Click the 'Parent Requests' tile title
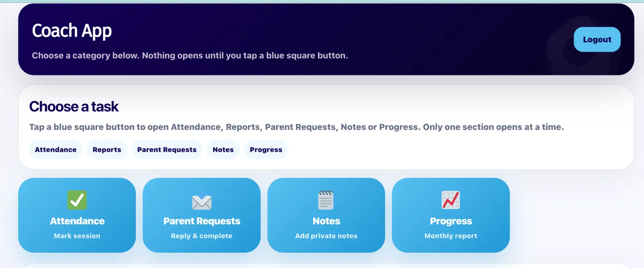The image size is (644, 268). tap(202, 221)
